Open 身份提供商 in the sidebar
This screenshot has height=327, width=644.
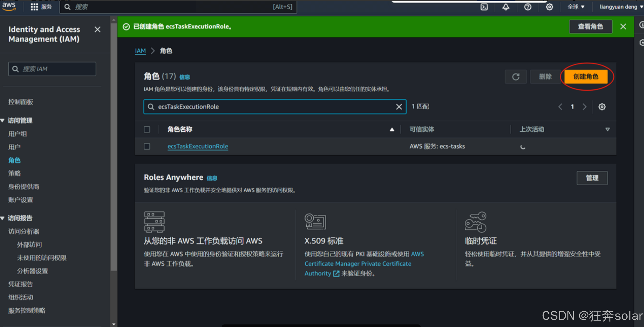(24, 186)
